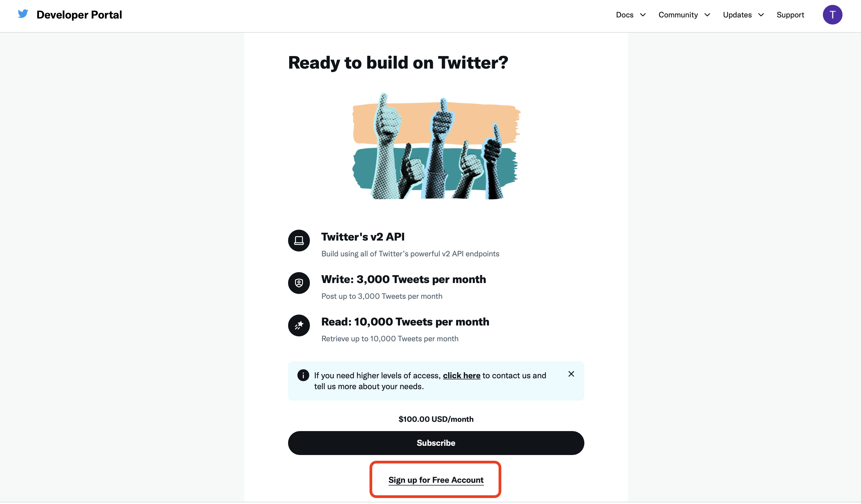Image resolution: width=861 pixels, height=504 pixels.
Task: Click the Support menu item
Action: click(790, 14)
